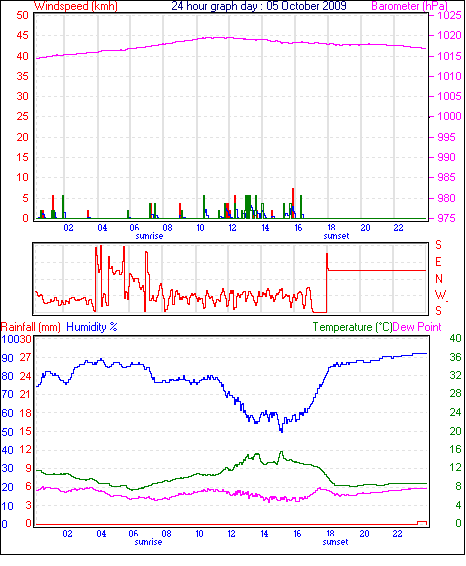The width and height of the screenshot is (466, 566).
Task: Click windspeed scale value 45
Action: [x=22, y=35]
